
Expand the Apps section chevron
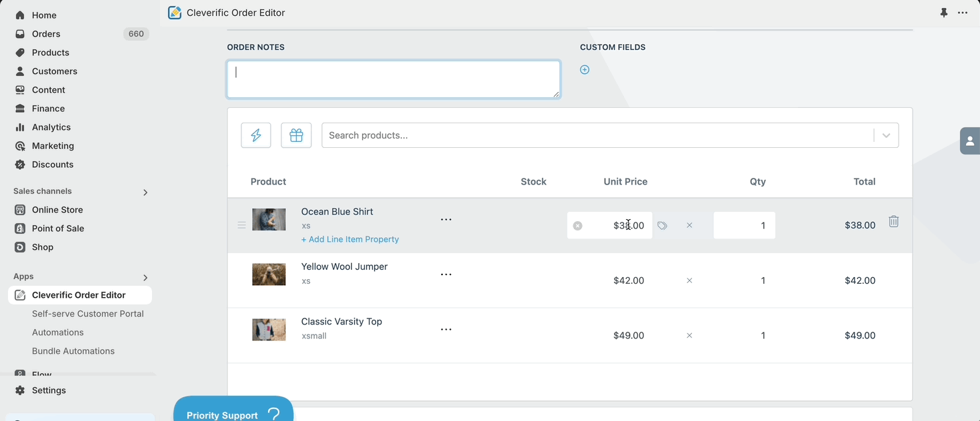145,278
